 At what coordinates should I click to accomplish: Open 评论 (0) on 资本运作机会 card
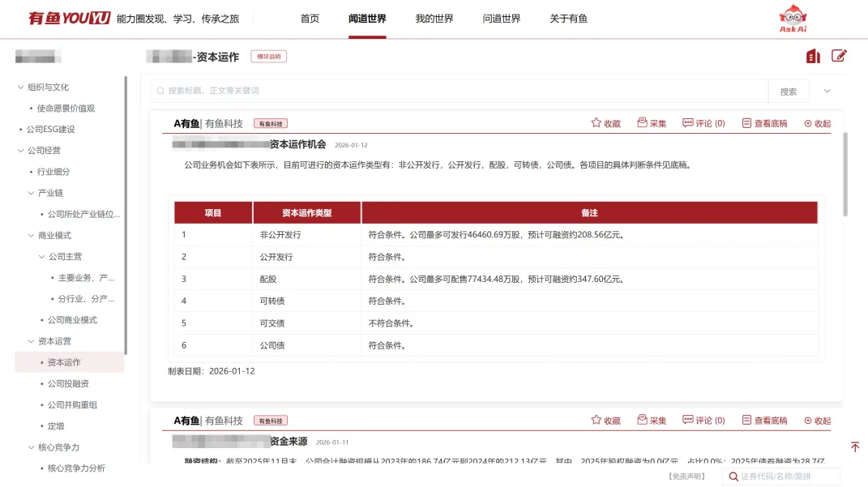(x=703, y=123)
